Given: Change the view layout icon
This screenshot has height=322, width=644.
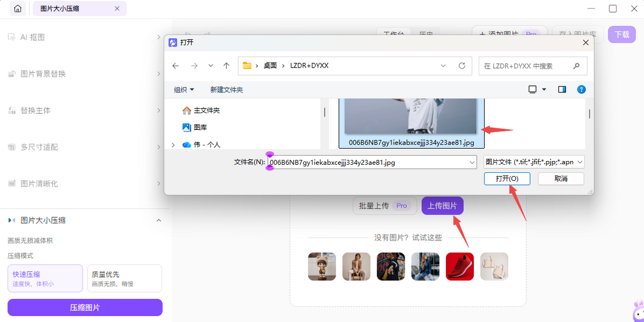Looking at the screenshot, I should [x=533, y=90].
